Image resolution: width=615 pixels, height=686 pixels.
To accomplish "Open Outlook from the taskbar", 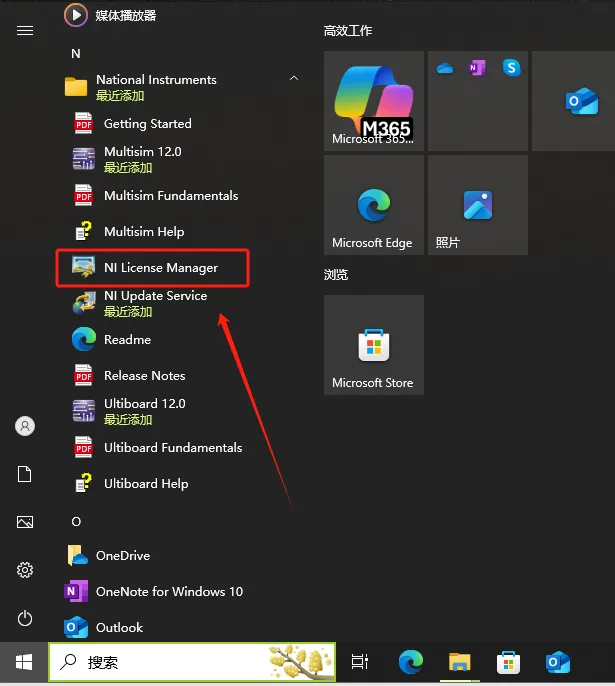I will tap(558, 662).
